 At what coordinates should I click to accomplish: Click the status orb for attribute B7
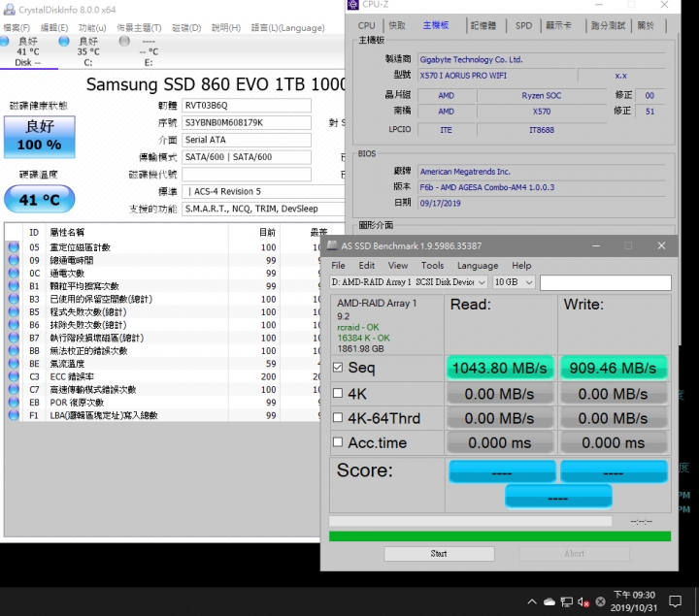(14, 338)
